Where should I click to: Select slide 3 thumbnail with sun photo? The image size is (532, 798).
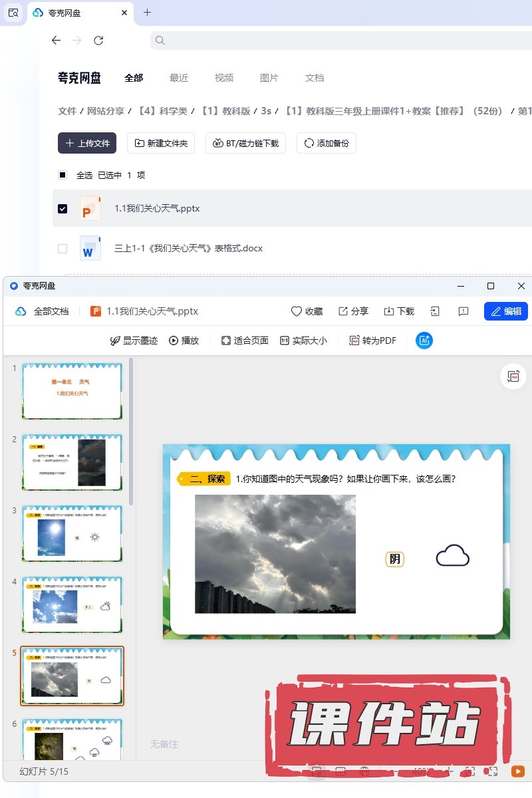(x=72, y=533)
